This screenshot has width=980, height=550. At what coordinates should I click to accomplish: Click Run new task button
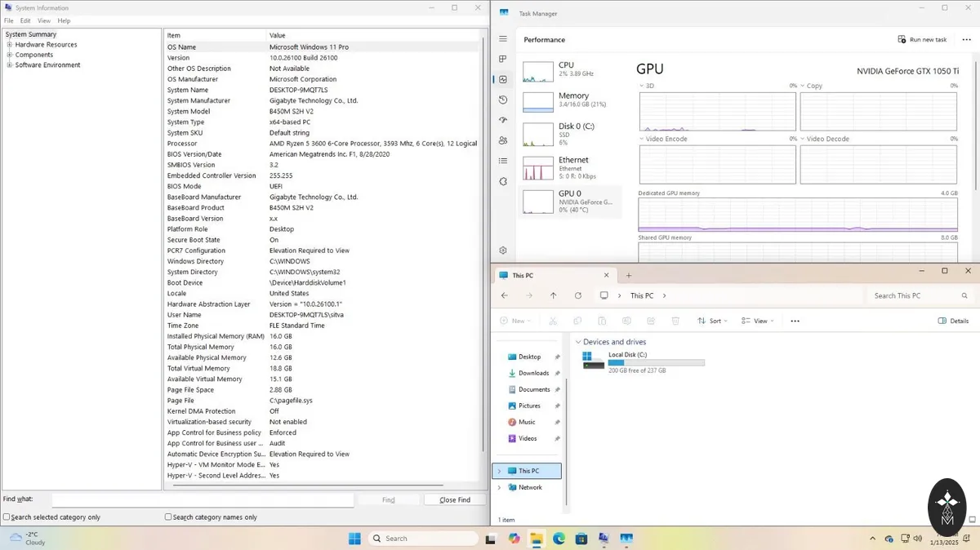(x=922, y=39)
